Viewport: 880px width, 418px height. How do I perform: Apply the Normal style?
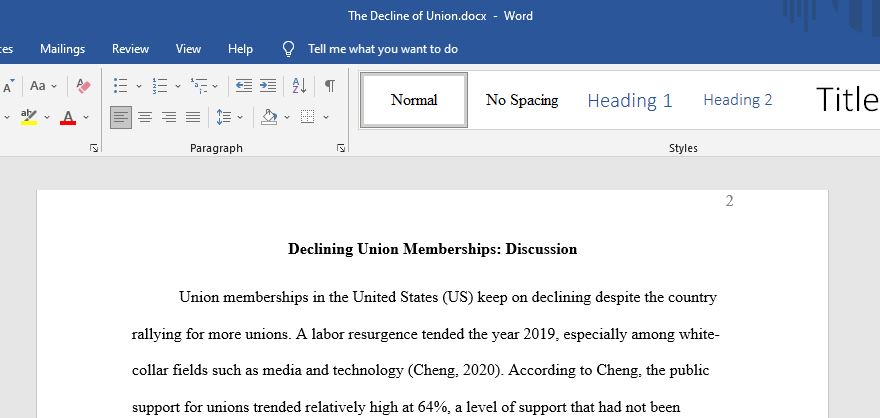pyautogui.click(x=414, y=100)
